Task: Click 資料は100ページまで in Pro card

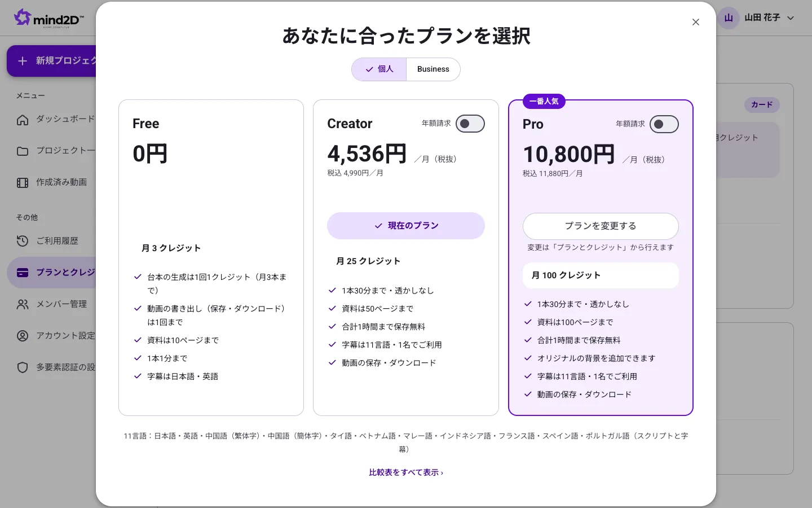Action: 575,322
